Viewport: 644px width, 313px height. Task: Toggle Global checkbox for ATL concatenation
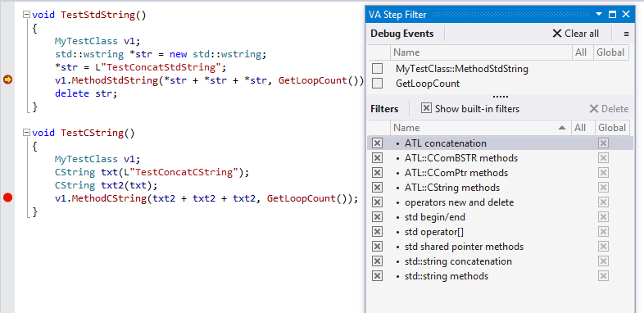pyautogui.click(x=603, y=143)
